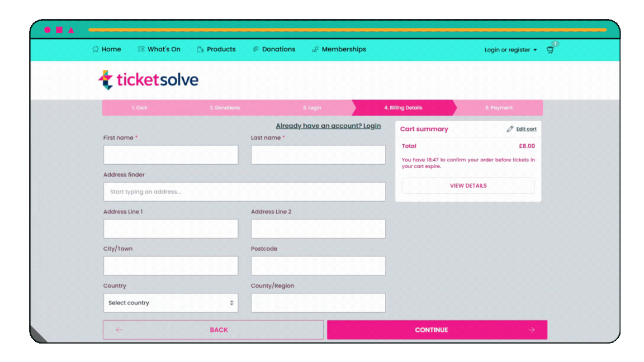Focus the Address Line 1 field
The height and width of the screenshot is (362, 644).
tap(171, 228)
